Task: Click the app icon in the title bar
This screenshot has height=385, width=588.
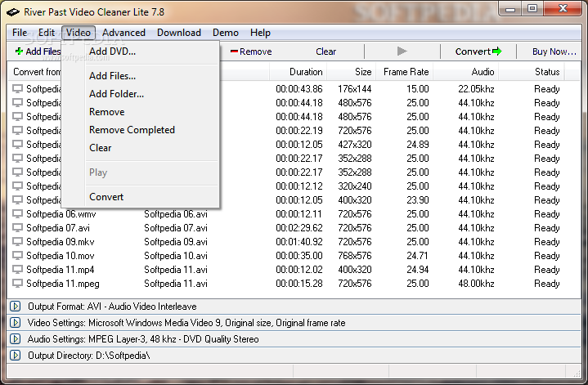Action: pyautogui.click(x=13, y=12)
